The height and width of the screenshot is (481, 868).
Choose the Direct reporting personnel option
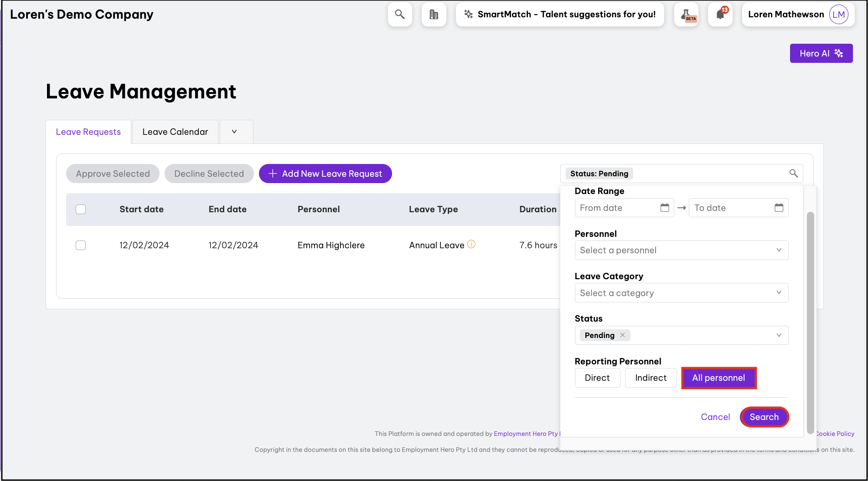tap(597, 378)
